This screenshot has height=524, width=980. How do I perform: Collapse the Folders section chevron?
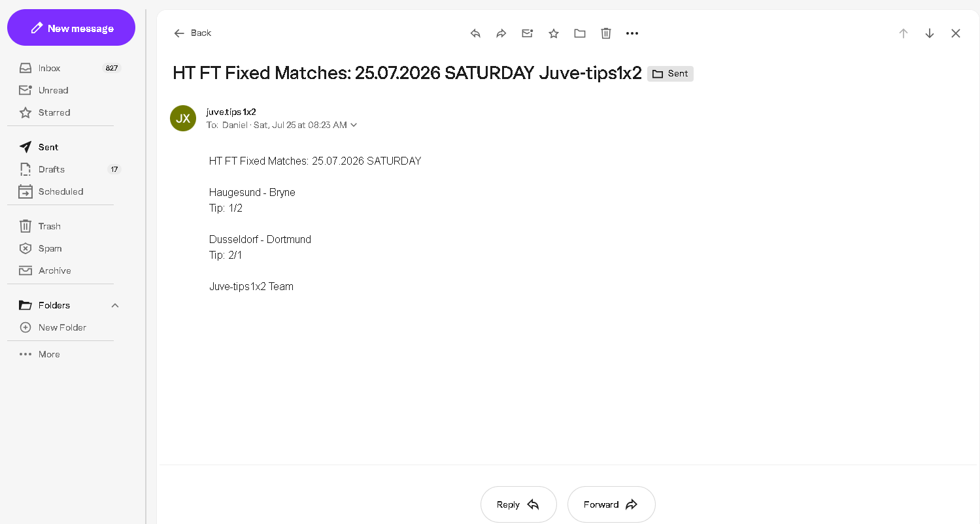tap(115, 305)
